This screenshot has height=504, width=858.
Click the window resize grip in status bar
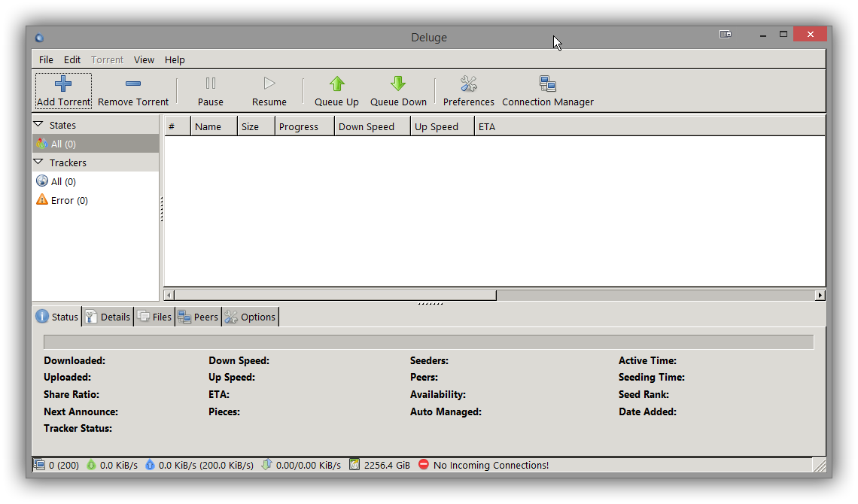pyautogui.click(x=819, y=465)
